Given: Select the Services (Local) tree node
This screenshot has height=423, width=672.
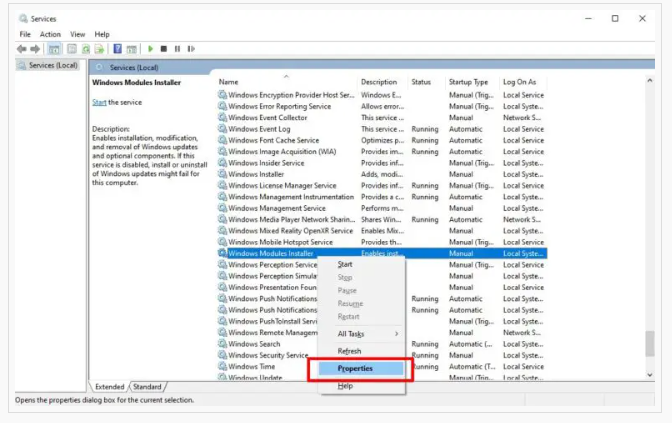Looking at the screenshot, I should click(53, 65).
